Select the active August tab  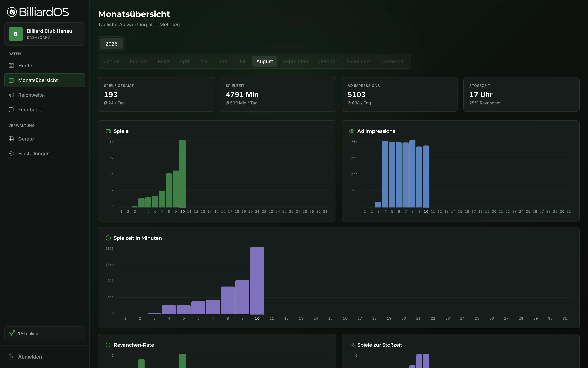[265, 61]
